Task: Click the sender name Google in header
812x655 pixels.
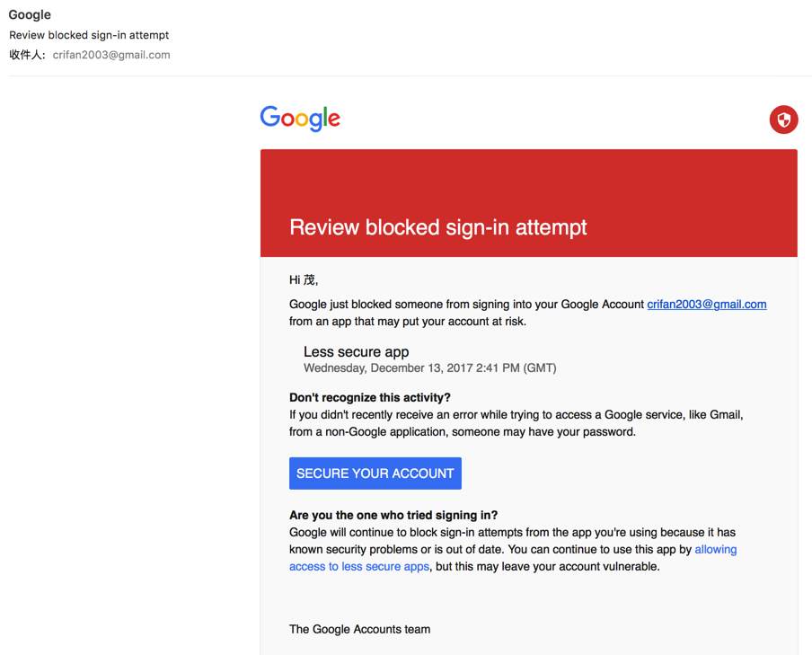Action: (30, 15)
